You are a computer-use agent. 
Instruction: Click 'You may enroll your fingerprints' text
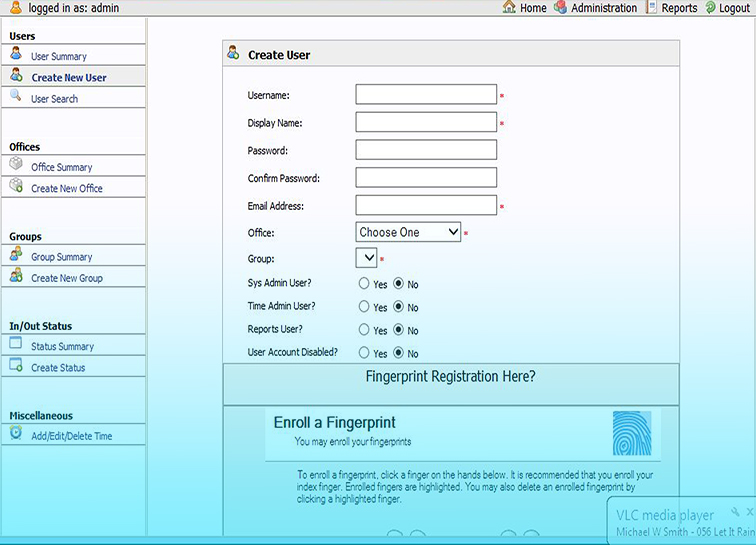click(x=353, y=442)
